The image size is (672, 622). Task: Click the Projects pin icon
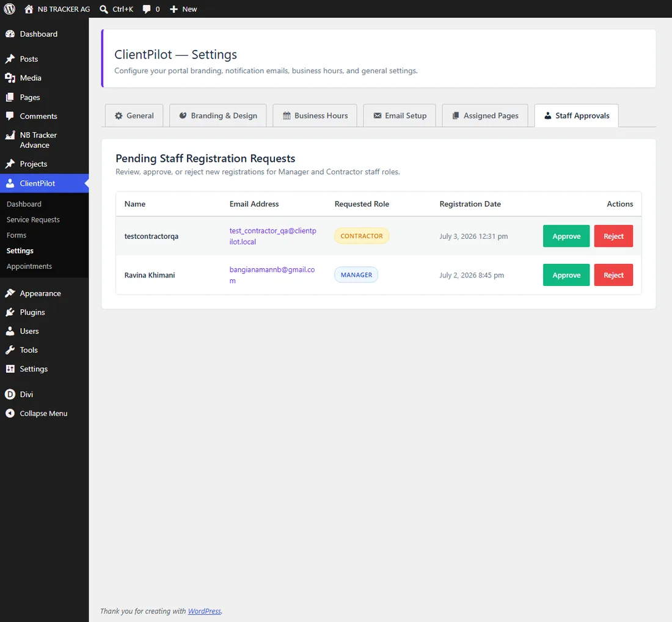pyautogui.click(x=10, y=164)
